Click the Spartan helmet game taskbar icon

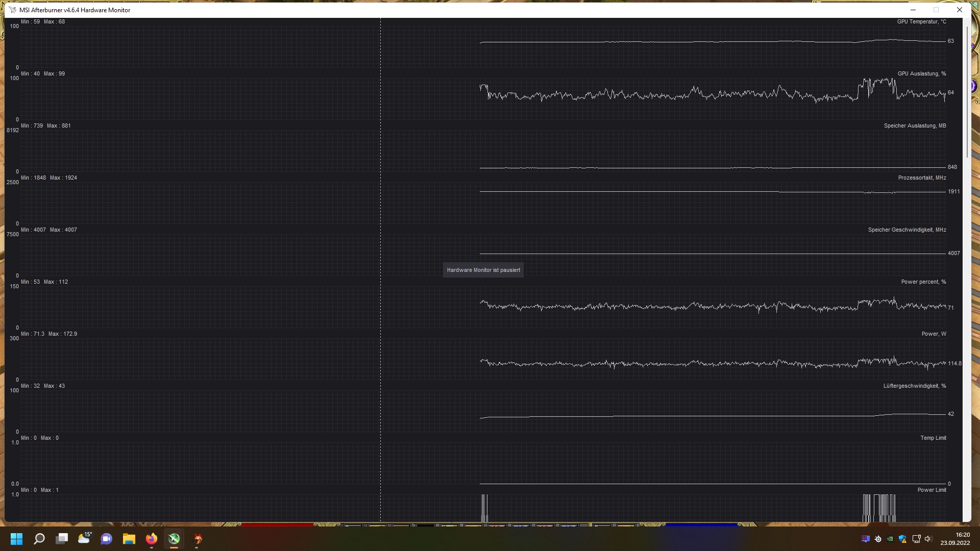click(198, 539)
